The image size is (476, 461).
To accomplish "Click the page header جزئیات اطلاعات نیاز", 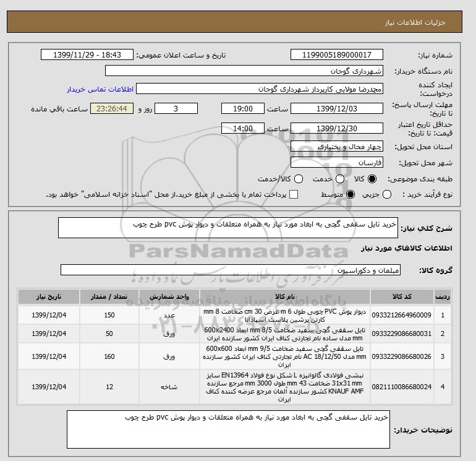I will [x=415, y=23].
